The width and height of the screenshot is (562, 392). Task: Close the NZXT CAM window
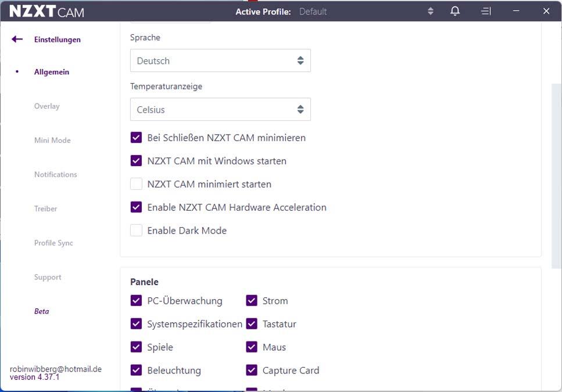point(546,11)
